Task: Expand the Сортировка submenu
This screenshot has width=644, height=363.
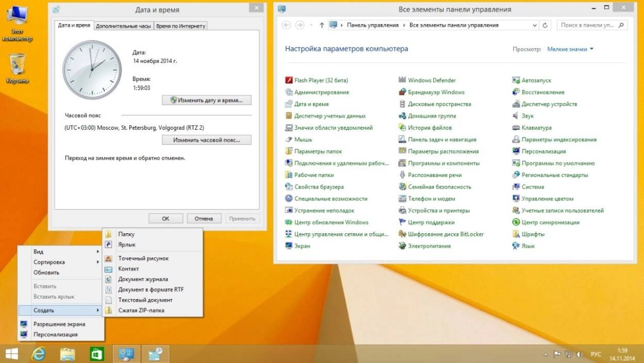Action: coord(60,262)
